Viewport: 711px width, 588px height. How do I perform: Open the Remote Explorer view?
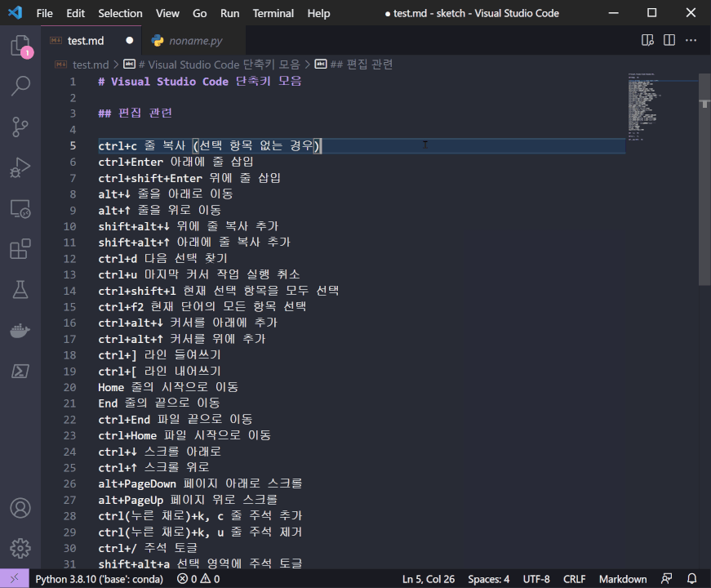pos(20,208)
